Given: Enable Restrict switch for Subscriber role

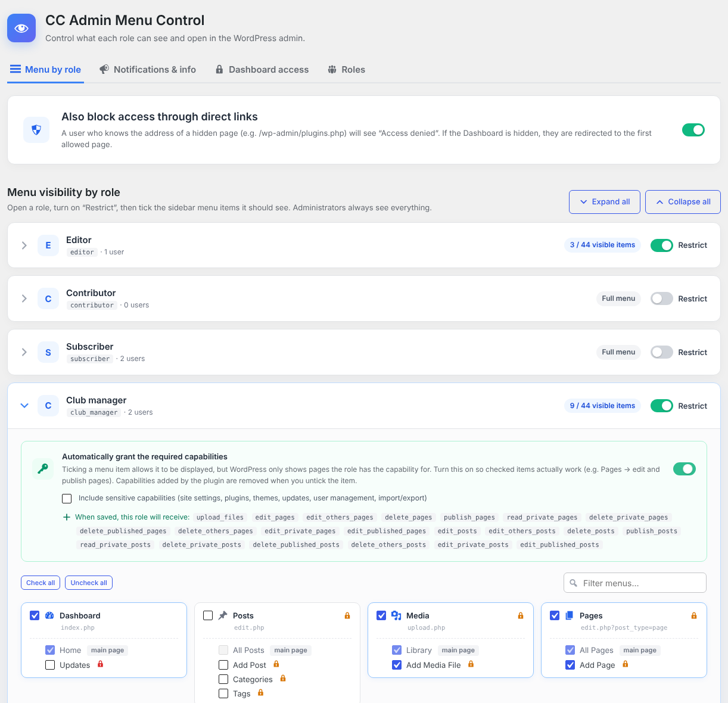Looking at the screenshot, I should point(662,352).
